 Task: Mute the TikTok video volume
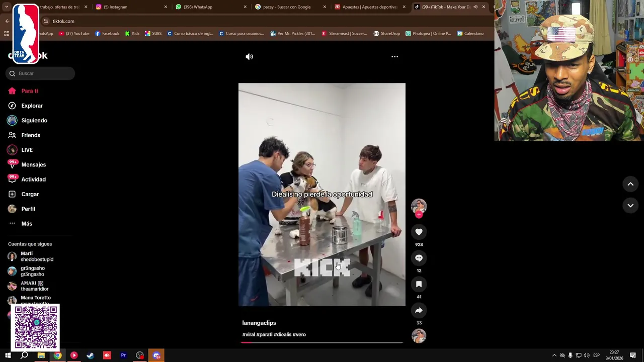tap(249, 57)
